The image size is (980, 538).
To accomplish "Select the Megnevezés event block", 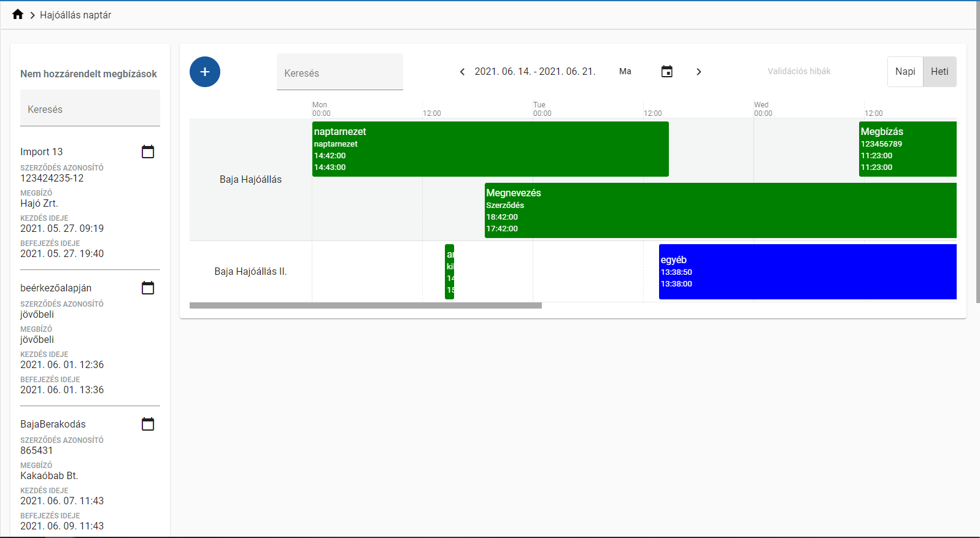I will click(720, 210).
